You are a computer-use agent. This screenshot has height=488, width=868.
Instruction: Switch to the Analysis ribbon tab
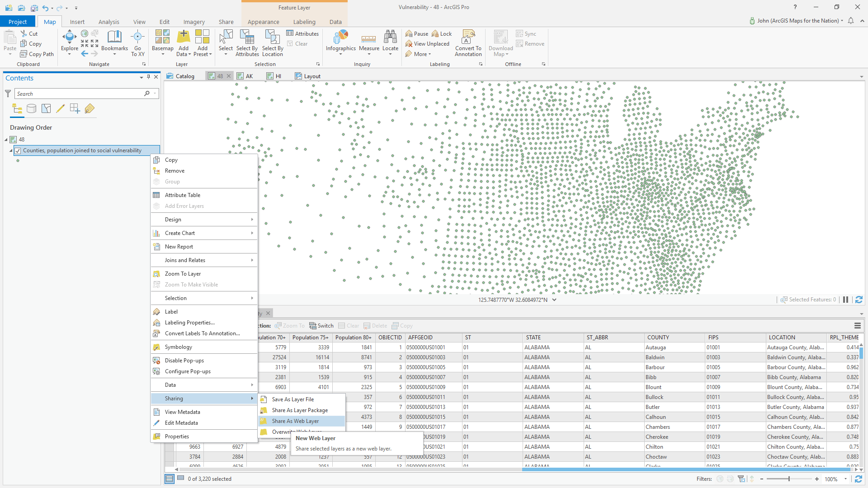click(108, 22)
